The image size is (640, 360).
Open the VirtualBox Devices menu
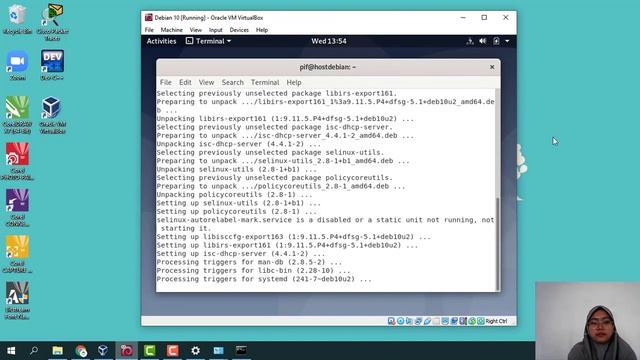tap(239, 30)
